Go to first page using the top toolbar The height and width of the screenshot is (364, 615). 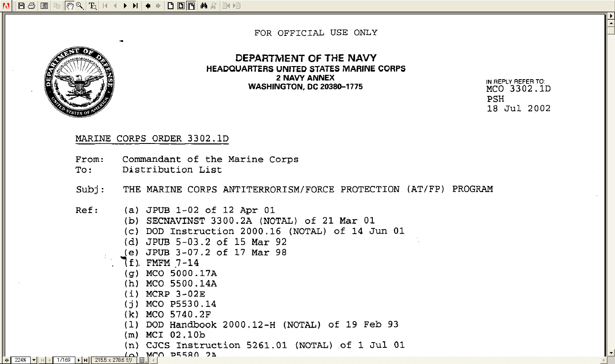(x=105, y=6)
